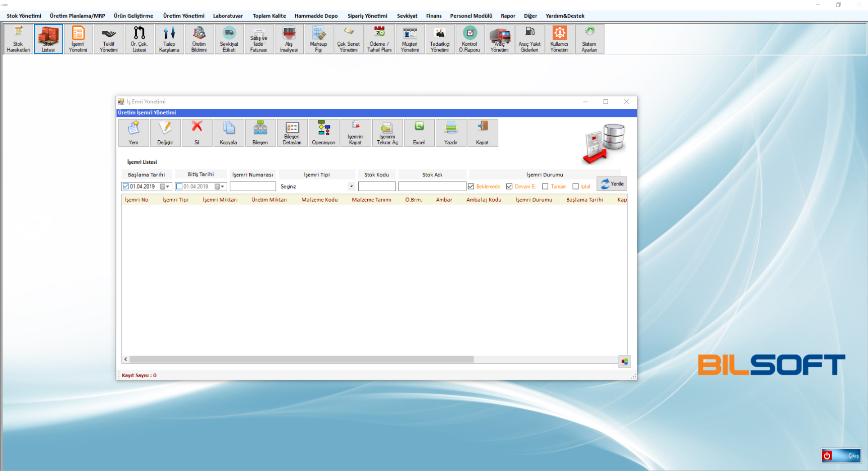Uncheck Devam E. status checkbox
Image resolution: width=868 pixels, height=471 pixels.
click(509, 187)
